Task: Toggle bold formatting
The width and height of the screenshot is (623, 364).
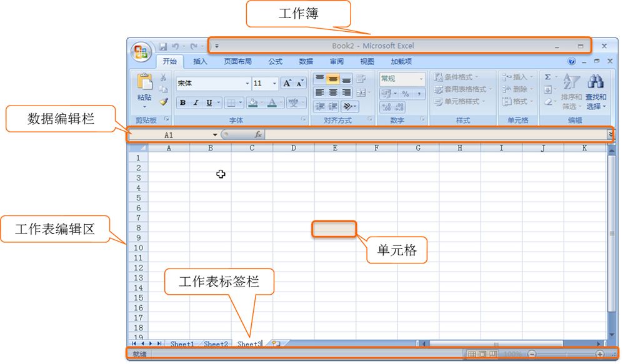Action: [x=182, y=103]
